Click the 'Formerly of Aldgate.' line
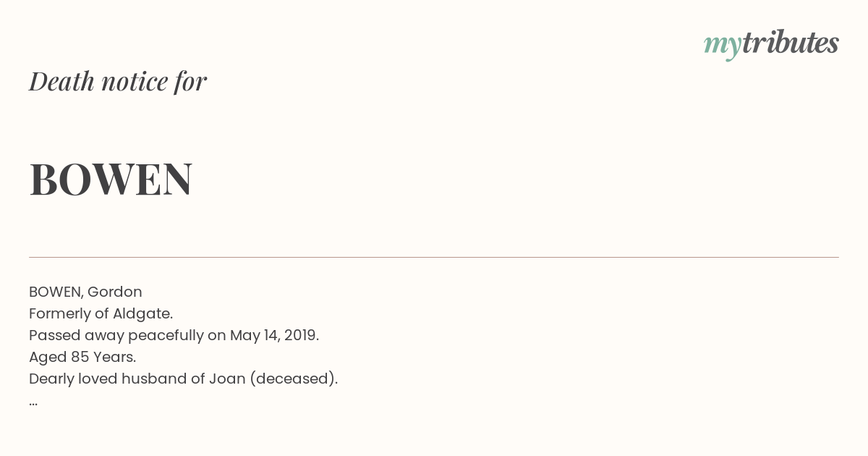 pos(101,313)
